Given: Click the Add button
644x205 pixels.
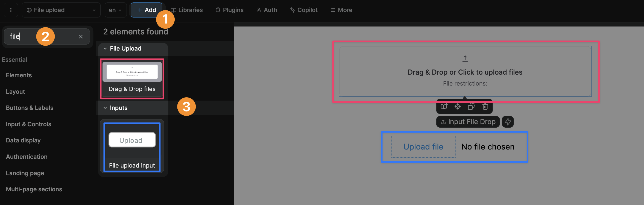Looking at the screenshot, I should 147,10.
